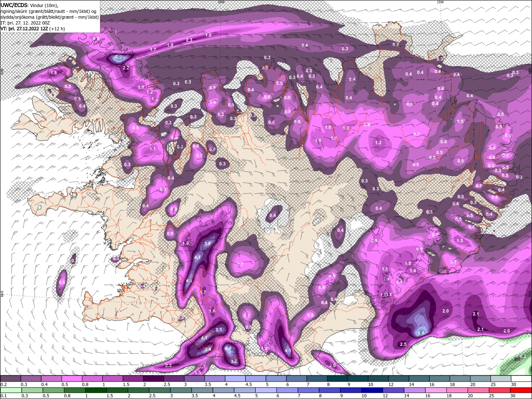Click the 30 label of the lower legend

pos(513,396)
